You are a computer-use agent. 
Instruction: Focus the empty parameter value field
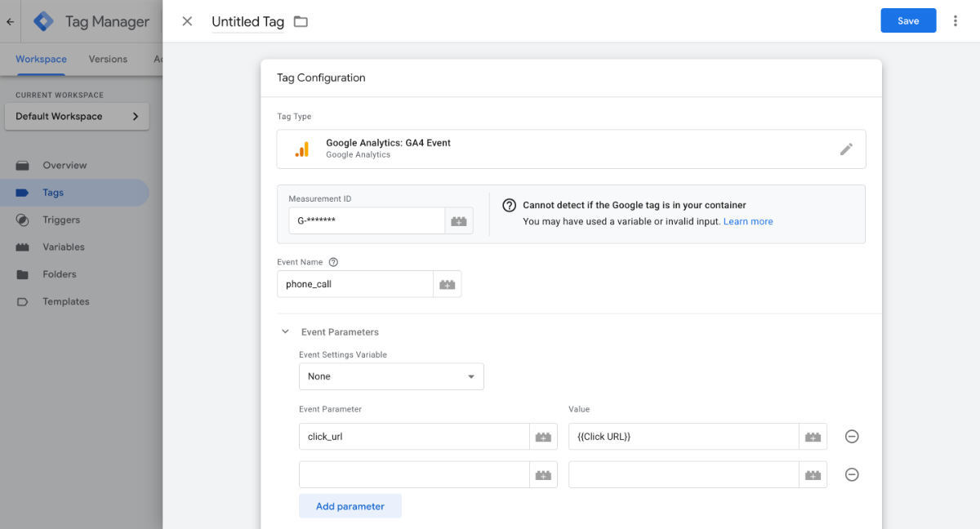684,474
